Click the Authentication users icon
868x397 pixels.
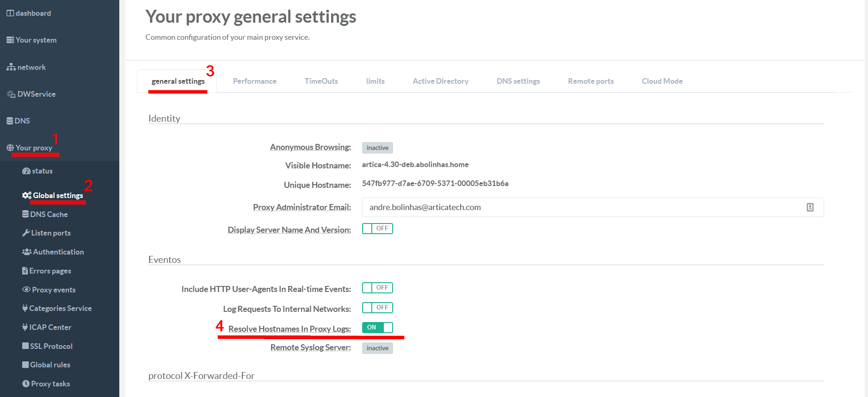(27, 252)
